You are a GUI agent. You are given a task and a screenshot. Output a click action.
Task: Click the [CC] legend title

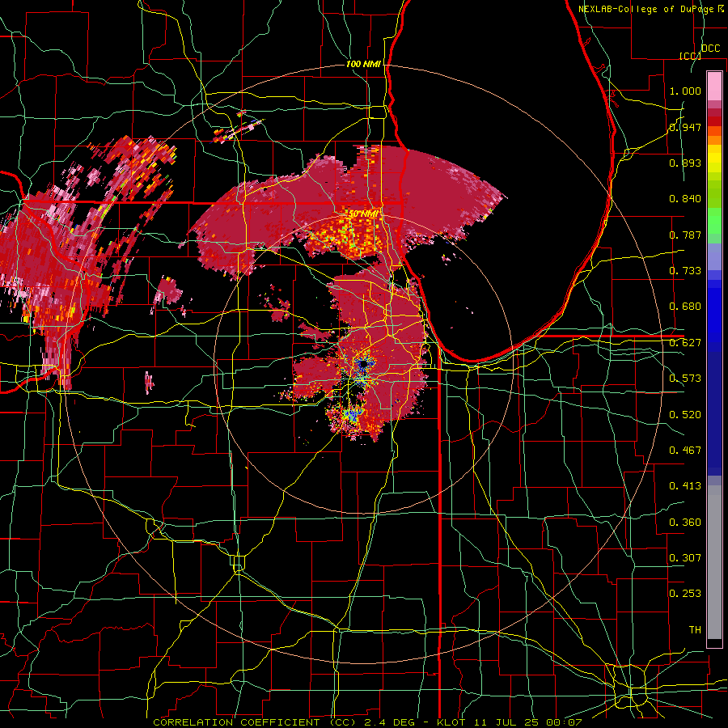[x=690, y=56]
